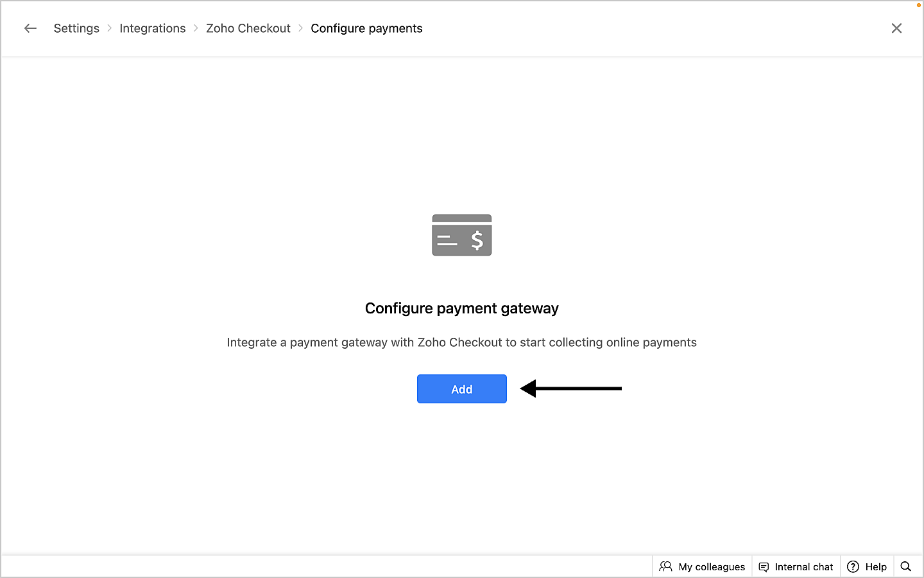The image size is (924, 578).
Task: Click the Internal chat bubble icon
Action: tap(764, 567)
